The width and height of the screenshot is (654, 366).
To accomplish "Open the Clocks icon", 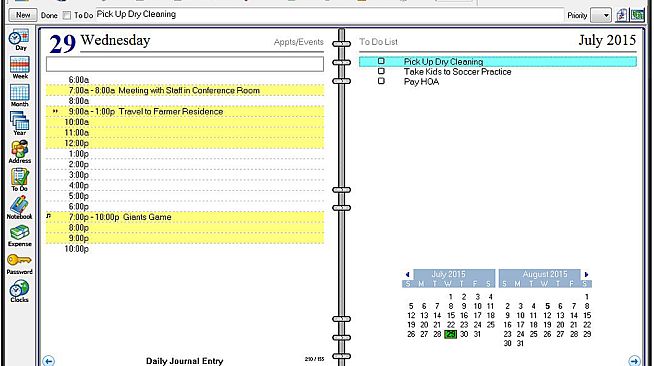I will tap(19, 291).
